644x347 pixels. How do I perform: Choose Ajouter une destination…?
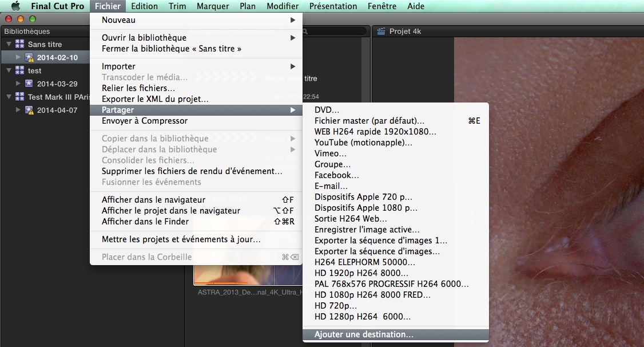[x=364, y=334]
